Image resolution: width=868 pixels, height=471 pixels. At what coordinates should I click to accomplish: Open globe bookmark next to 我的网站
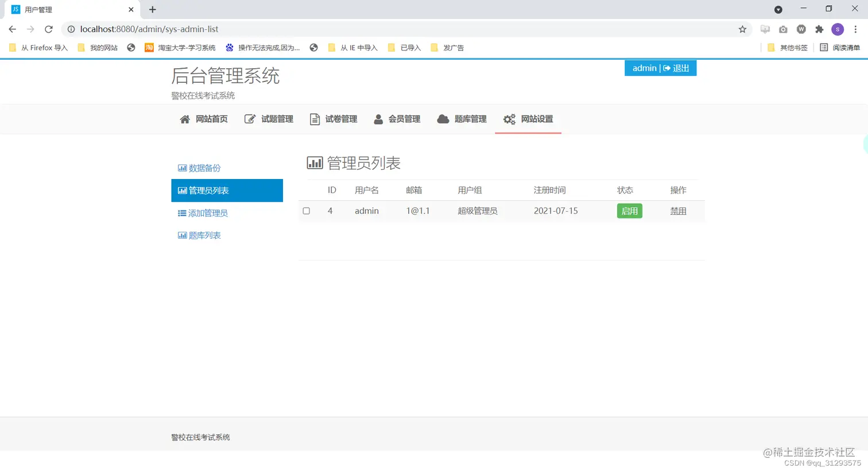coord(131,48)
